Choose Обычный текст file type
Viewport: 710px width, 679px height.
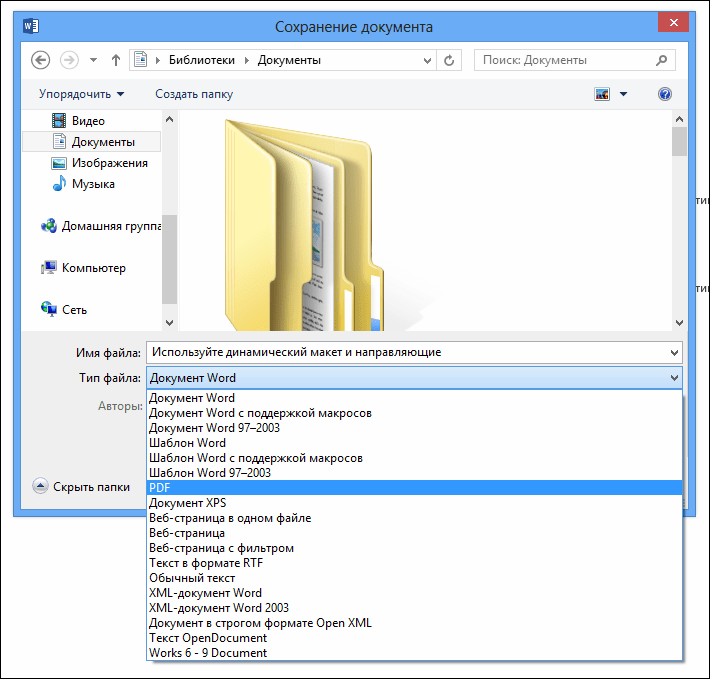(414, 578)
